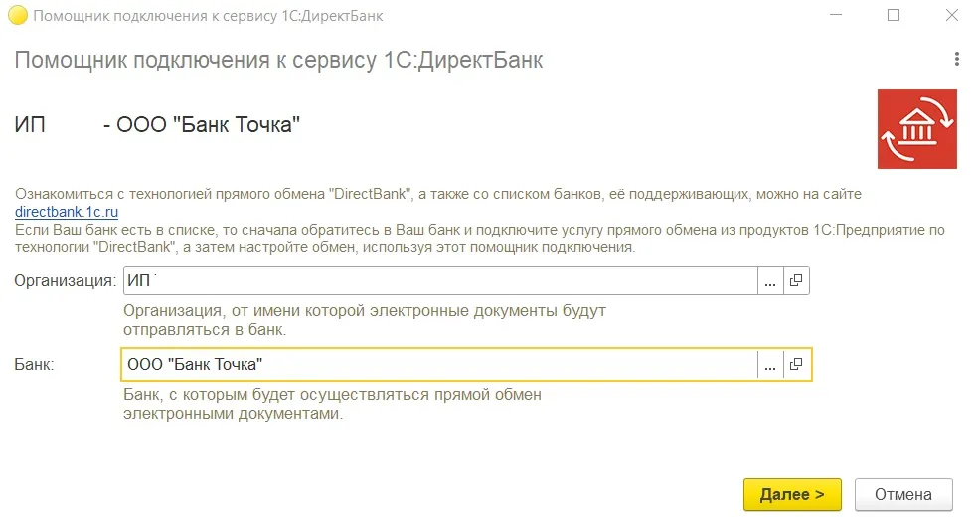Open the Организация record with its open icon
Image resolution: width=980 pixels, height=524 pixels.
[x=796, y=281]
